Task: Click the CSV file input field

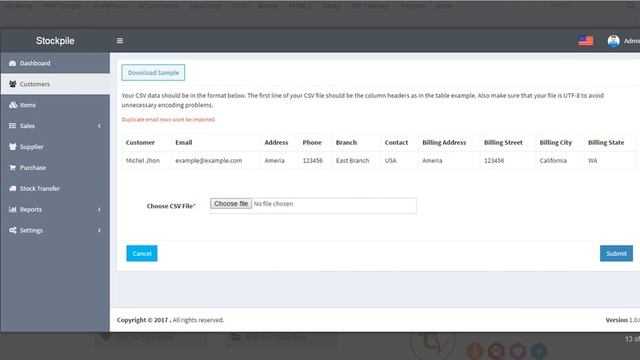Action: coord(313,206)
